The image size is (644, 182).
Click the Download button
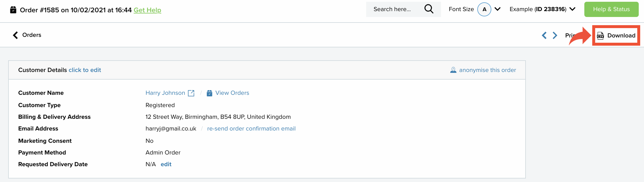[x=616, y=35]
